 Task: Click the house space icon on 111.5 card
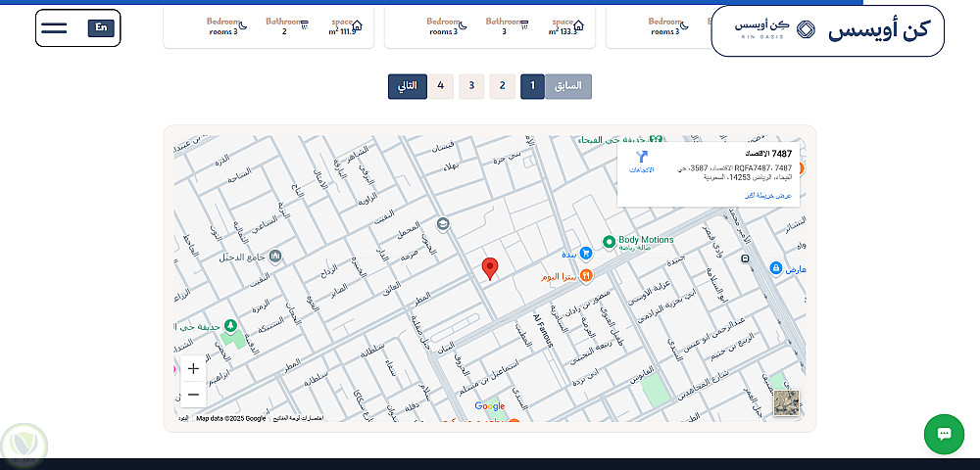(357, 25)
